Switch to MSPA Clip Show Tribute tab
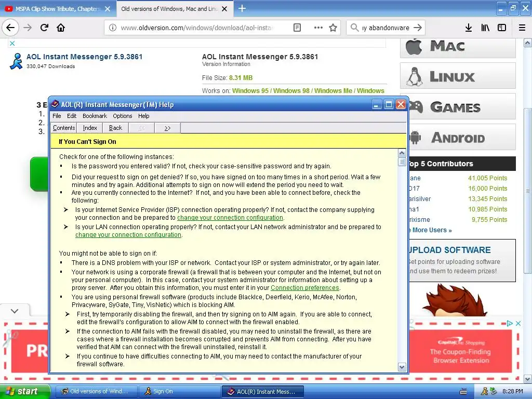 [x=58, y=9]
